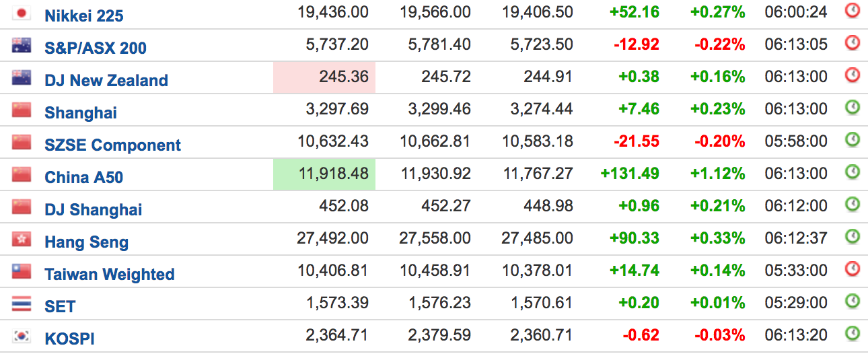Viewport: 868px width, 354px height.
Task: Click the red clock icon in Nikkei 225 row
Action: pyautogui.click(x=853, y=11)
